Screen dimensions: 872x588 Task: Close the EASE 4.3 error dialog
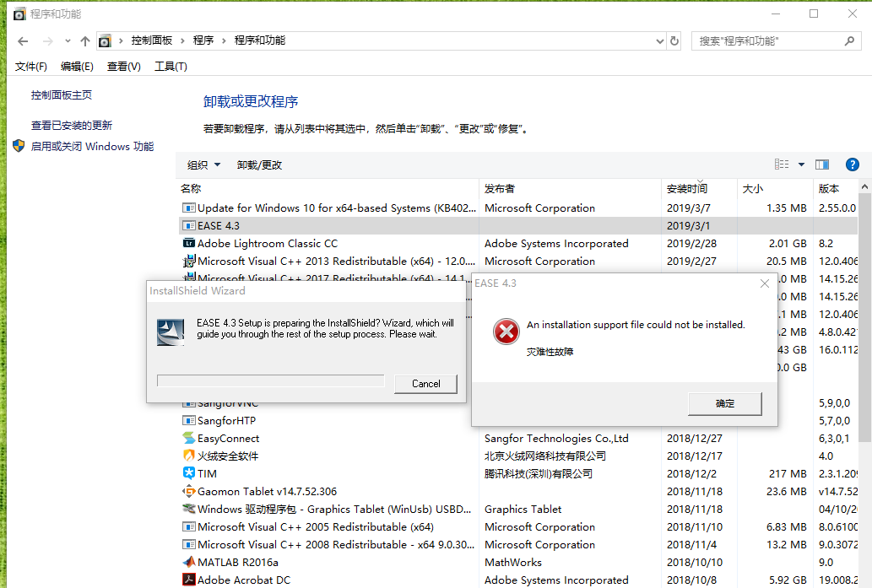point(765,283)
